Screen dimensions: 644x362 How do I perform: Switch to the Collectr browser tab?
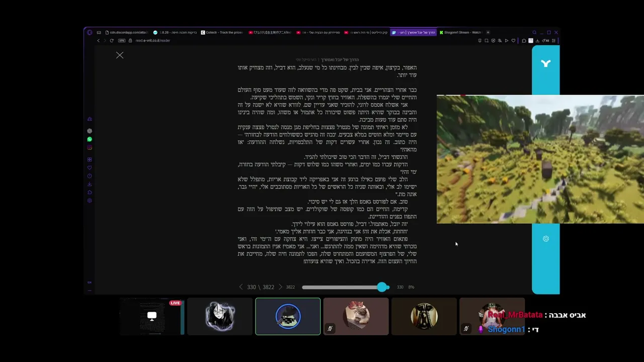point(222,33)
